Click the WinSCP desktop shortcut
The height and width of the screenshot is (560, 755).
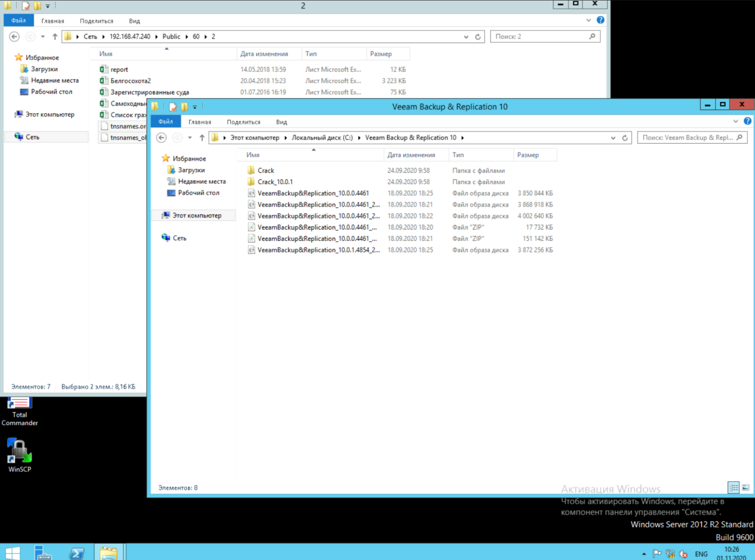(x=20, y=455)
